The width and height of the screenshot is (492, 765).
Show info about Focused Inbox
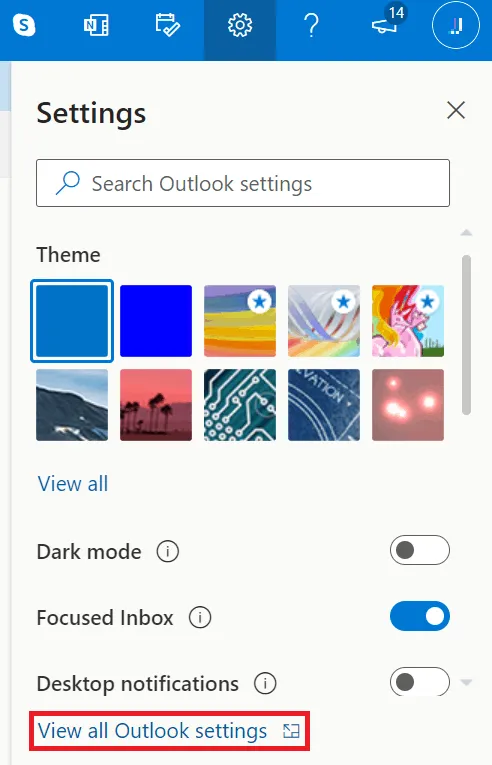200,617
